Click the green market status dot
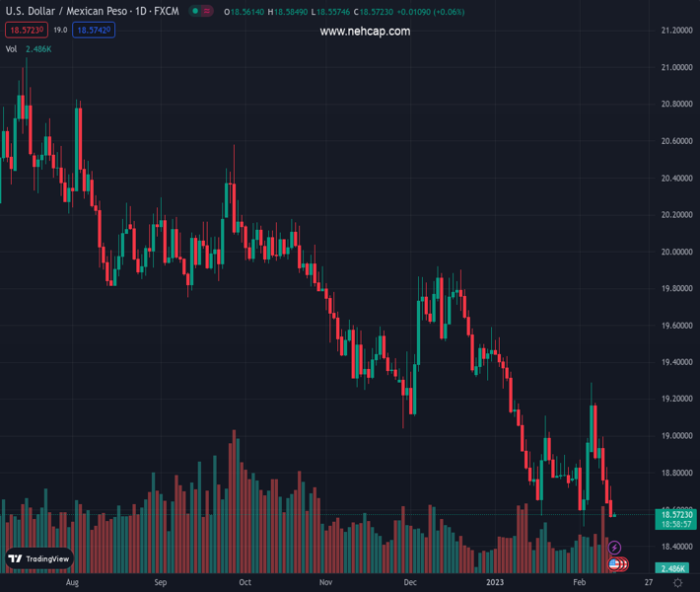Screen dimensions: 700x592 pyautogui.click(x=196, y=11)
